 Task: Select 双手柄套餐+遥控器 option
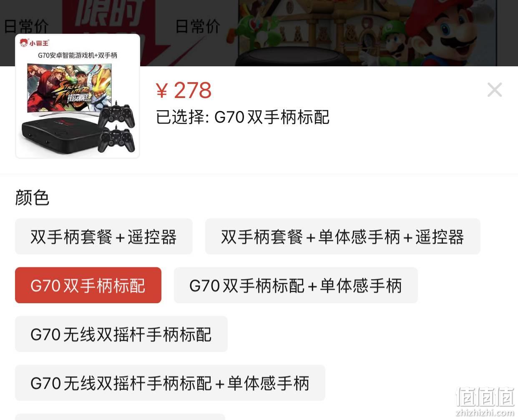(x=104, y=236)
